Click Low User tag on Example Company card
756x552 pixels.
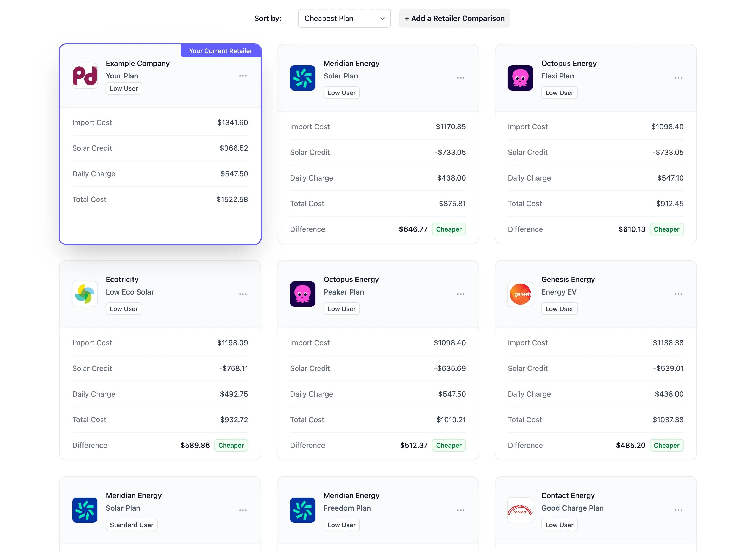(124, 88)
